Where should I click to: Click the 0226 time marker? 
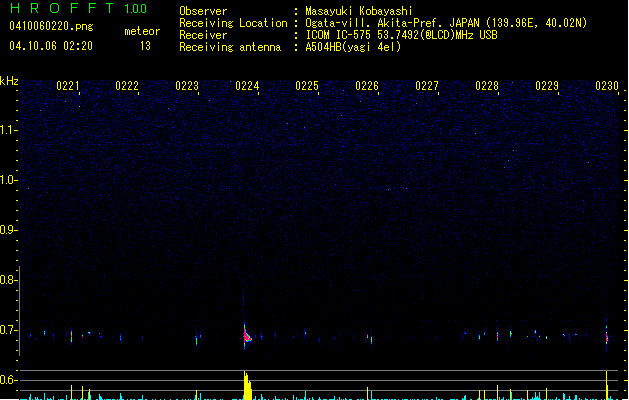click(367, 86)
